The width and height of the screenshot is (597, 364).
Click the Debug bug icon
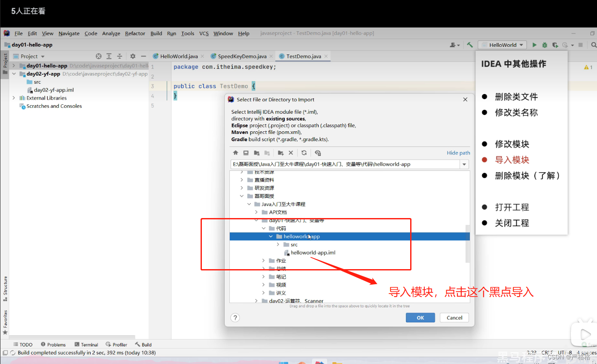(545, 45)
